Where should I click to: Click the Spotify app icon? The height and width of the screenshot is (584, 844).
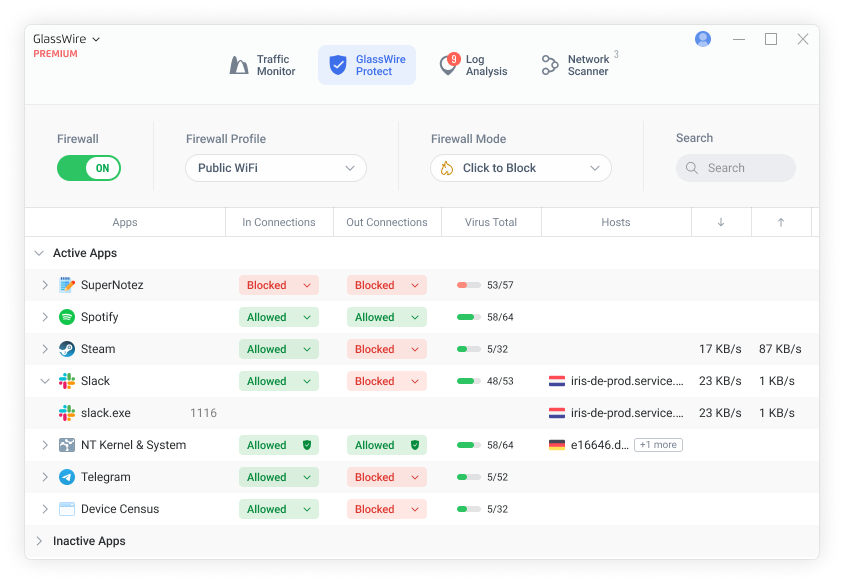67,317
